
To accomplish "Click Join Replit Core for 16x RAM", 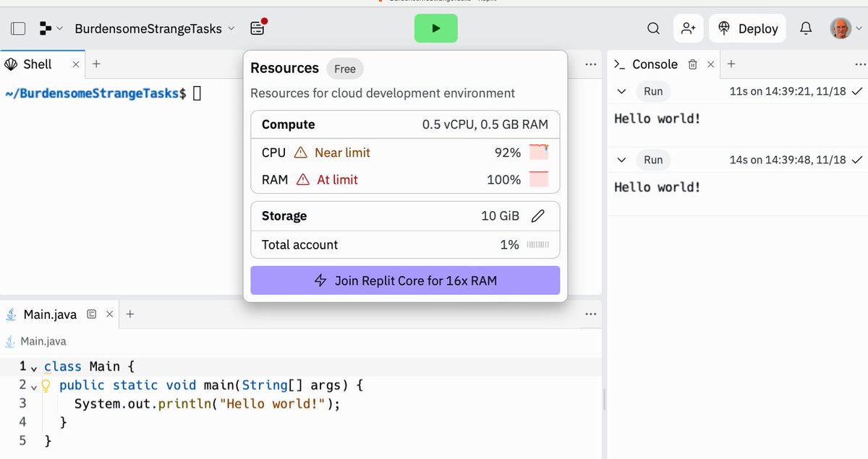I will tap(405, 280).
